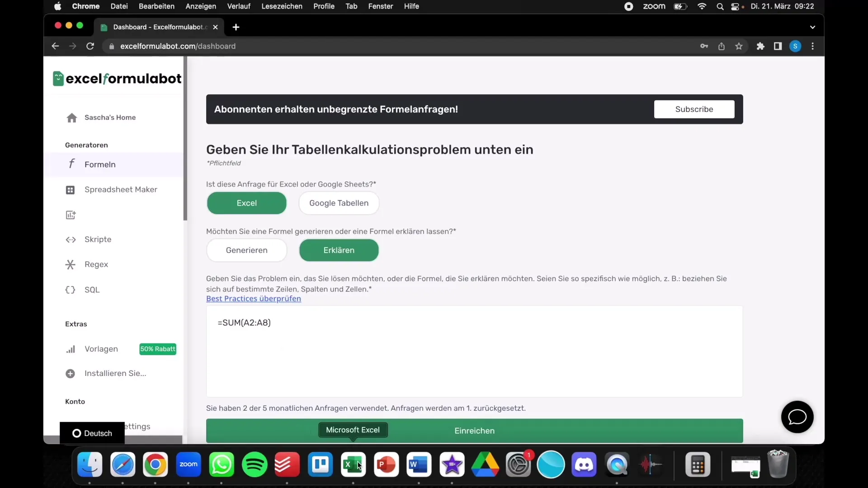868x488 pixels.
Task: Select the Generieren option
Action: point(247,250)
